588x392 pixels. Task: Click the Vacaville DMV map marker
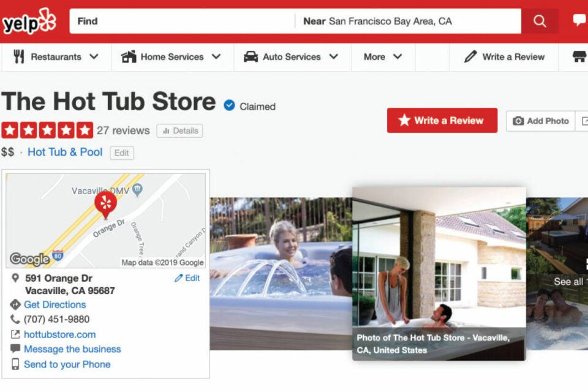[137, 190]
